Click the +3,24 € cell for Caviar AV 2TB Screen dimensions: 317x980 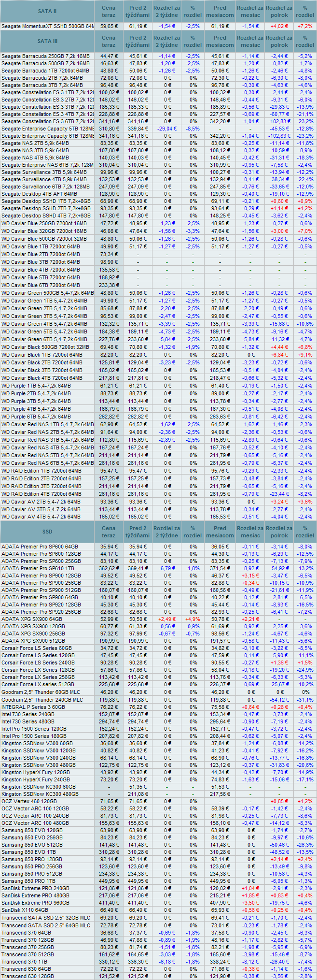[x=280, y=502]
